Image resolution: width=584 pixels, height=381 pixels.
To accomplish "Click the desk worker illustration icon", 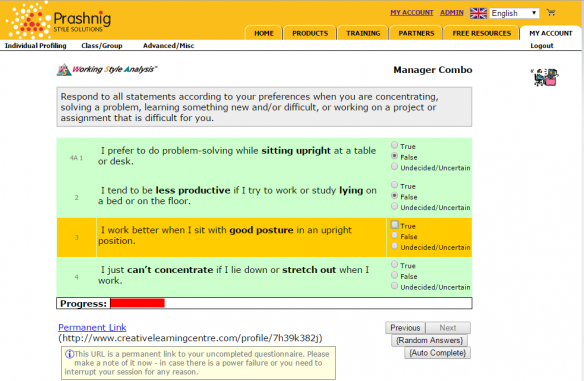I will coord(545,77).
